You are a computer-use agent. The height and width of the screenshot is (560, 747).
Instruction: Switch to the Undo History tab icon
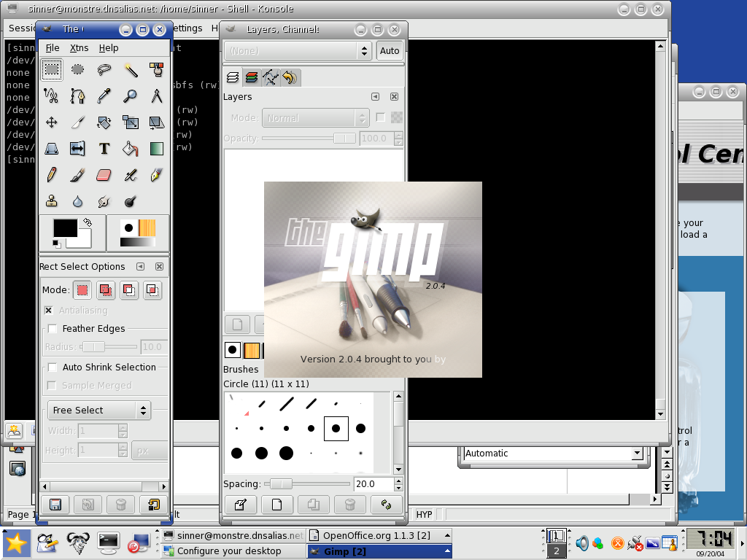(290, 77)
